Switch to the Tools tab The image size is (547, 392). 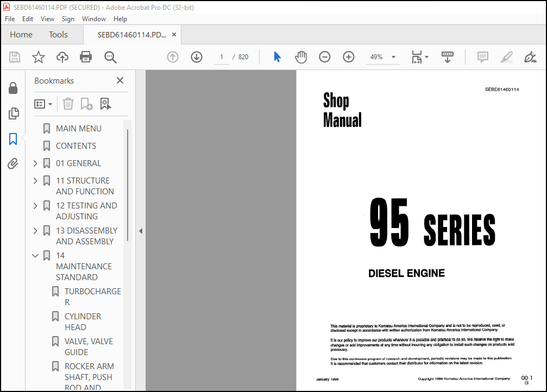tap(58, 35)
